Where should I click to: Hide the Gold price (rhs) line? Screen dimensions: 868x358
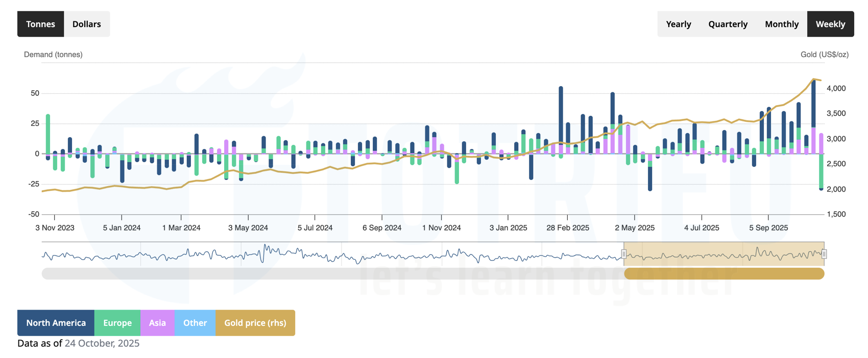pyautogui.click(x=255, y=323)
